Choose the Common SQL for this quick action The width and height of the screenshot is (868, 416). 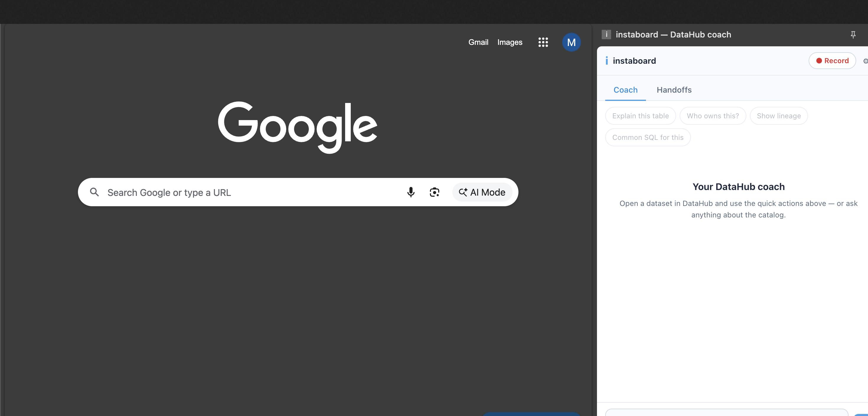(x=648, y=137)
